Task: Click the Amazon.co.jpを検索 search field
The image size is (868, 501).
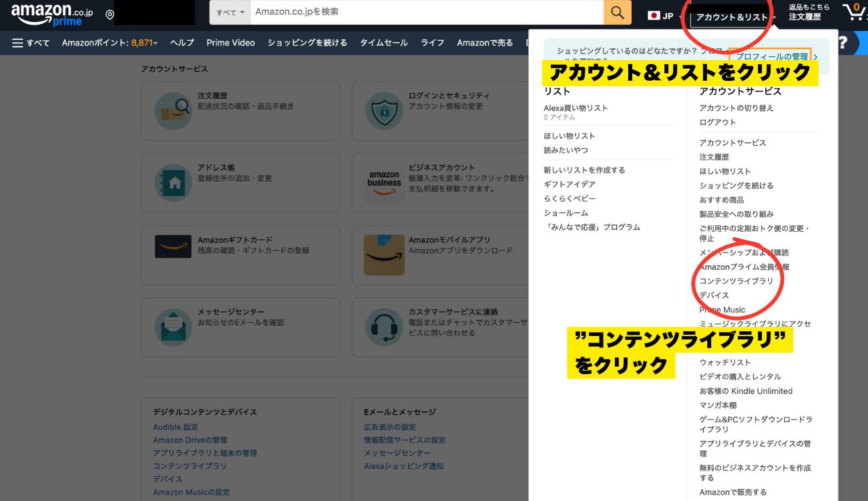Action: (x=427, y=12)
